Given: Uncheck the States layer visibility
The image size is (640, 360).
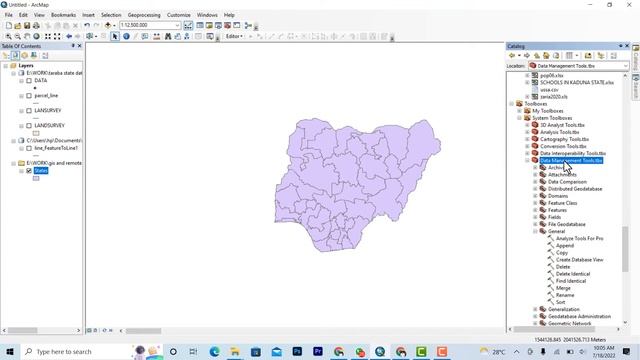Looking at the screenshot, I should click(x=29, y=171).
